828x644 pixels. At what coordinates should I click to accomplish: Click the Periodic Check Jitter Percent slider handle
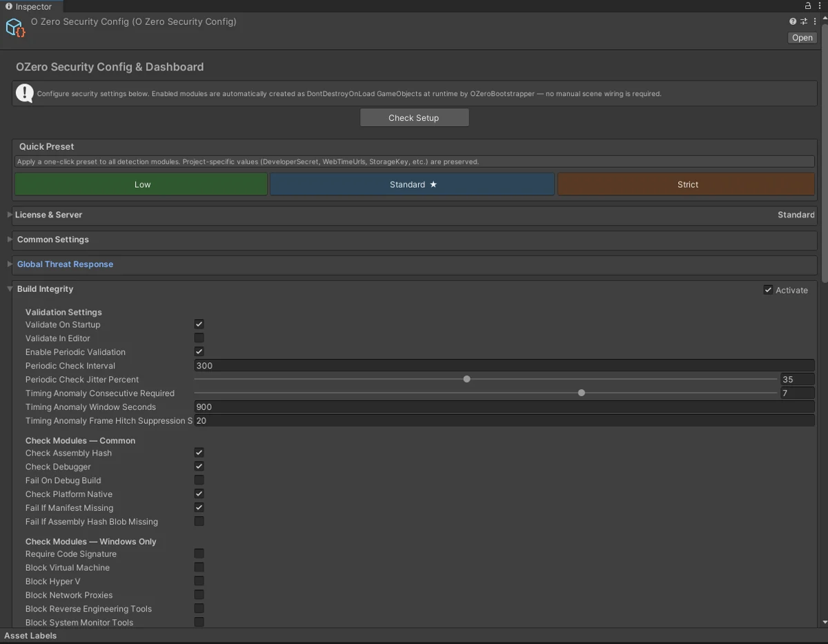coord(467,379)
